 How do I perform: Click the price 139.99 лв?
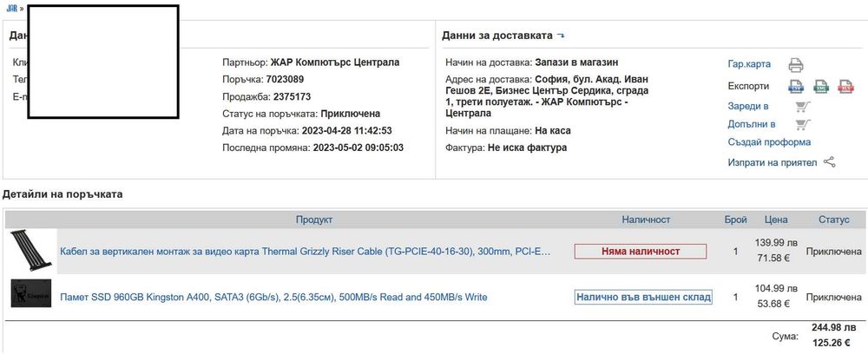pos(776,242)
